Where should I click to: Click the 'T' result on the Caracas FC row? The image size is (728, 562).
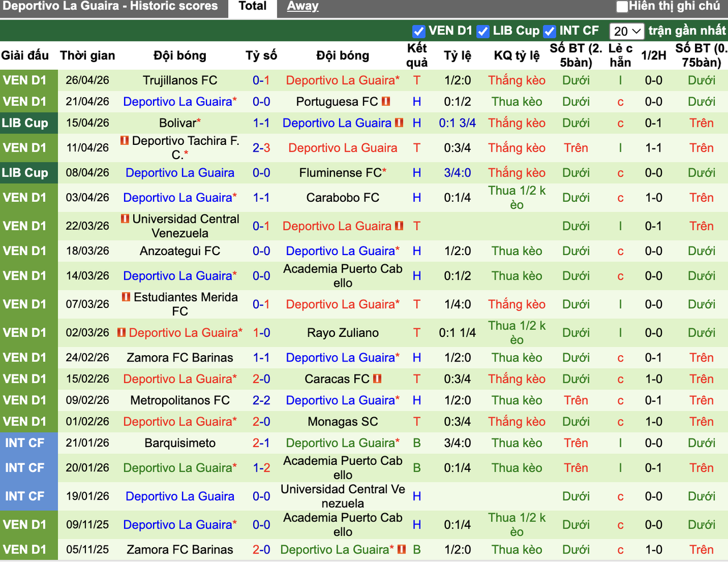(417, 378)
